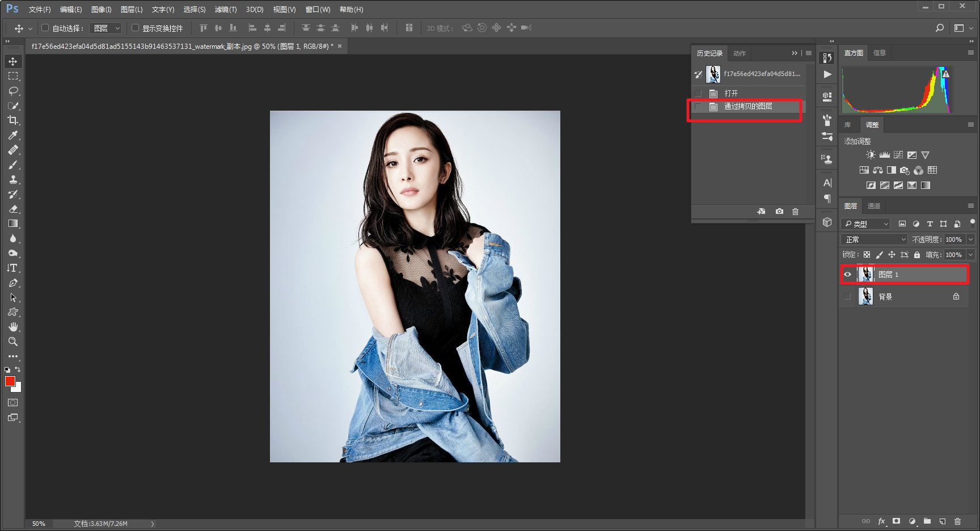Select the Move tool
The width and height of the screenshot is (980, 531).
coord(12,61)
